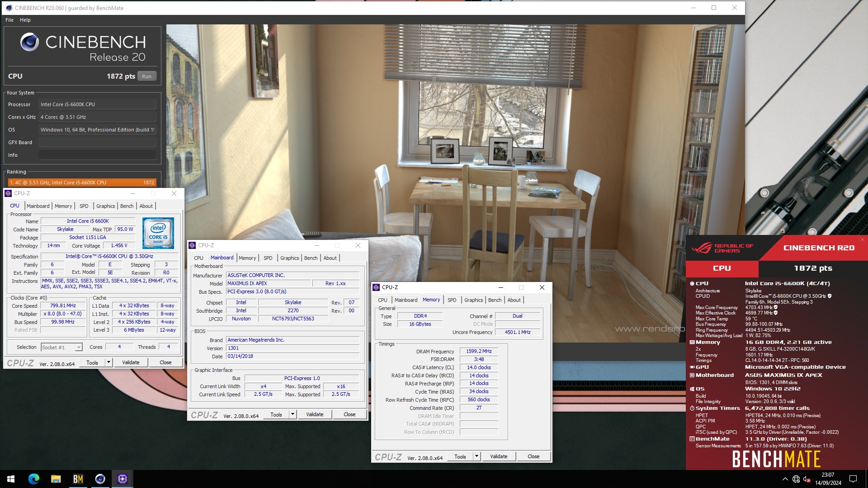The height and width of the screenshot is (488, 868).
Task: Open Graphics tab in CPU-Z CPU window
Action: 106,206
